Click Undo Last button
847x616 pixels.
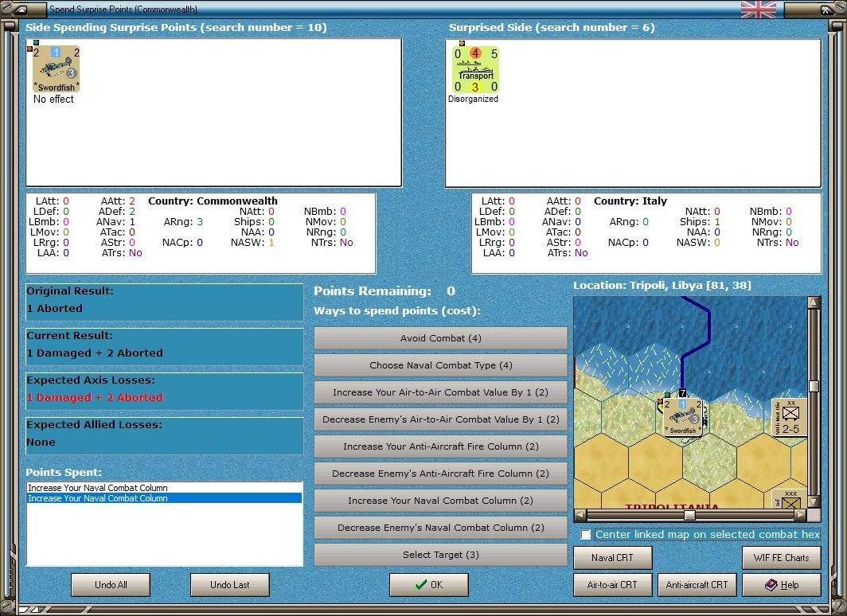pyautogui.click(x=229, y=585)
